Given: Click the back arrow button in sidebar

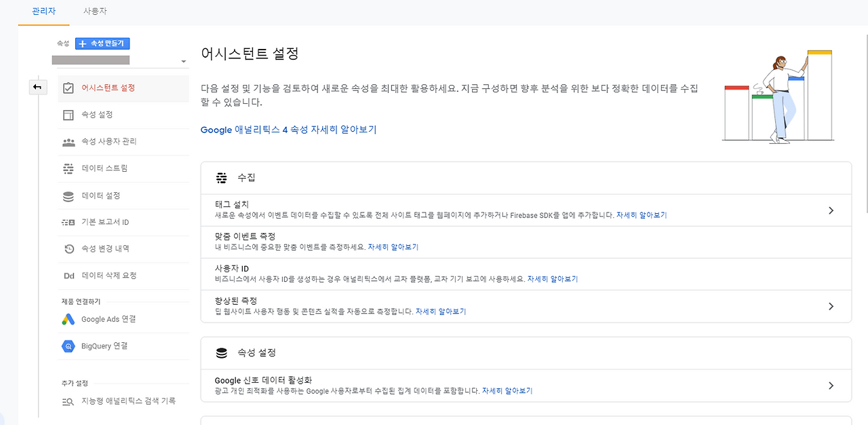Looking at the screenshot, I should (38, 87).
